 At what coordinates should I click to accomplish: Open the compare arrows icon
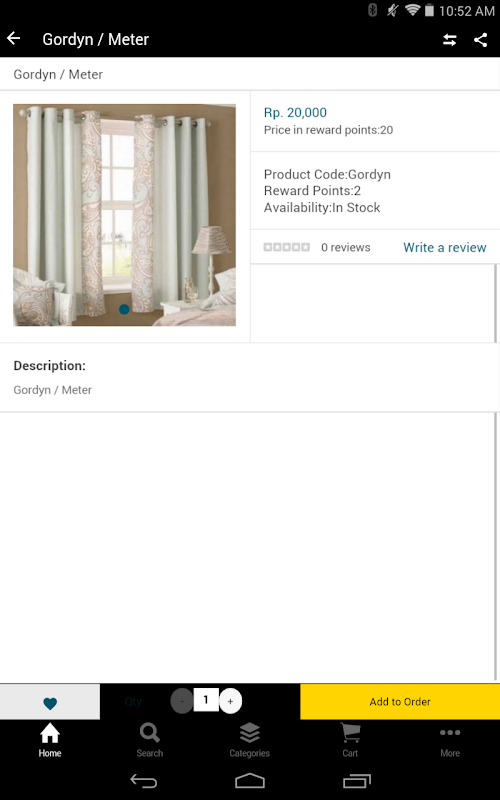click(x=449, y=40)
